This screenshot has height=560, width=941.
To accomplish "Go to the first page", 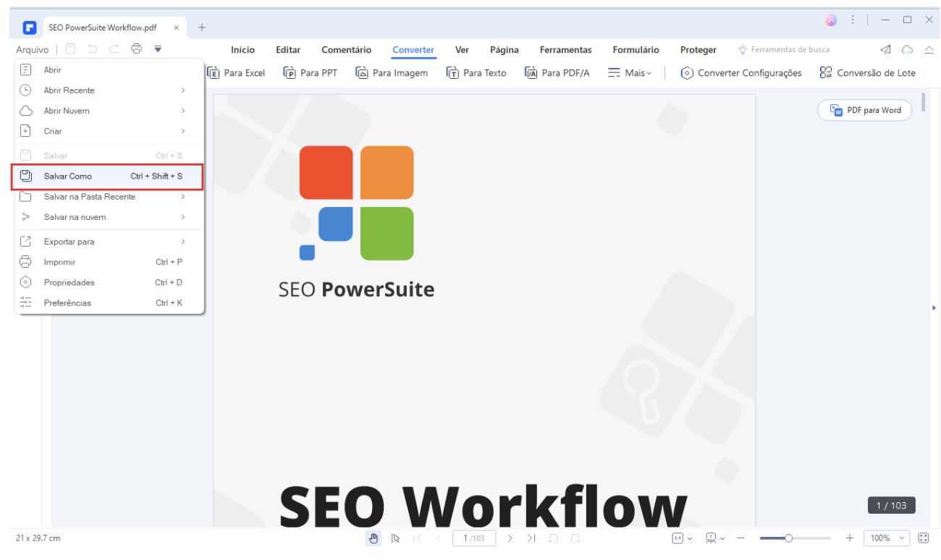I will [x=418, y=538].
